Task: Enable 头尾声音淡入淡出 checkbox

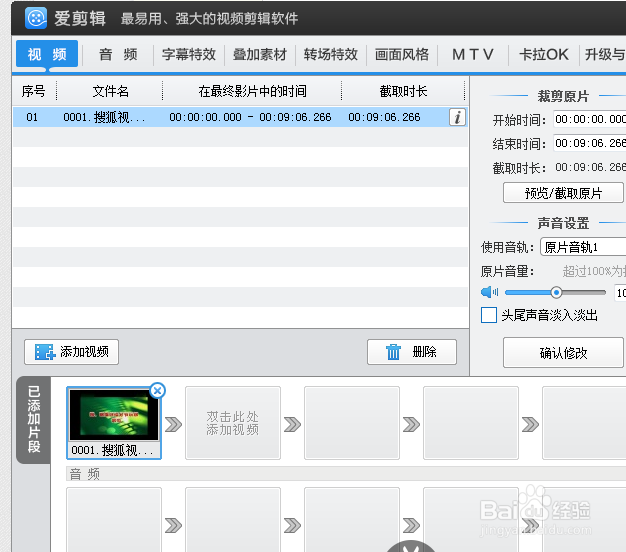Action: [x=489, y=315]
